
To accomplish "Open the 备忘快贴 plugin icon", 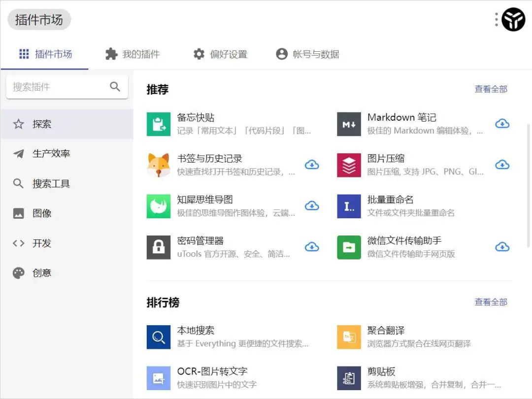I will coord(158,125).
